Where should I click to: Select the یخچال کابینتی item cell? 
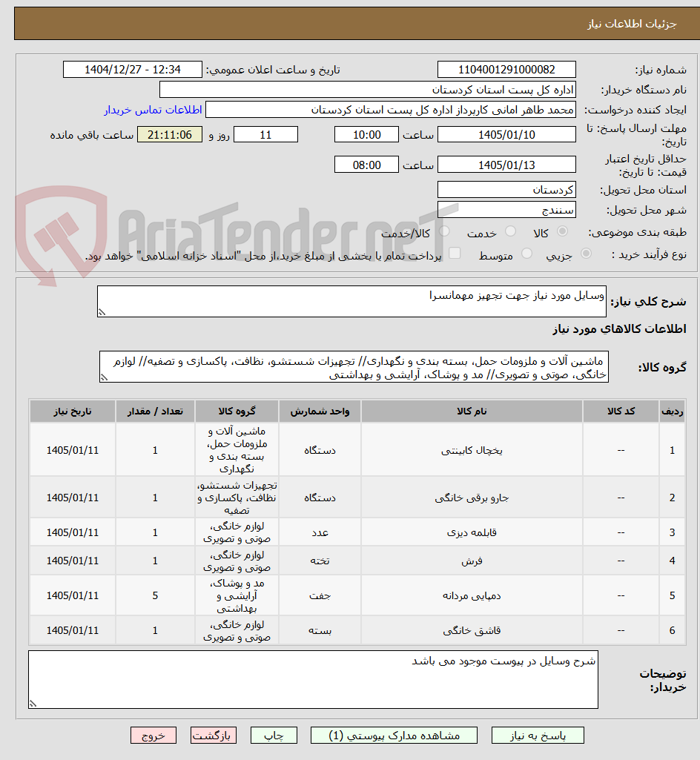tap(472, 450)
